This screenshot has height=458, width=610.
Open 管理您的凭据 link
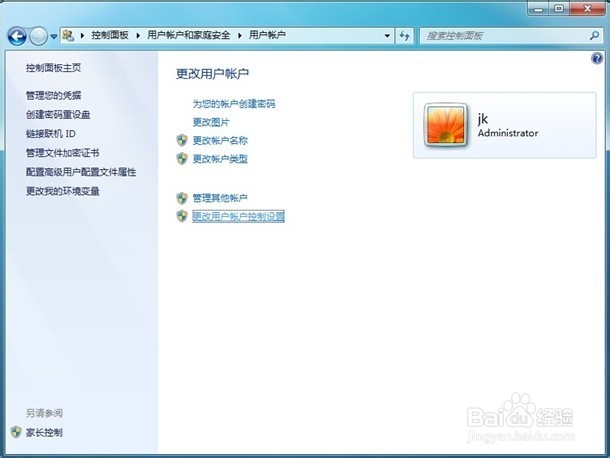coord(53,95)
